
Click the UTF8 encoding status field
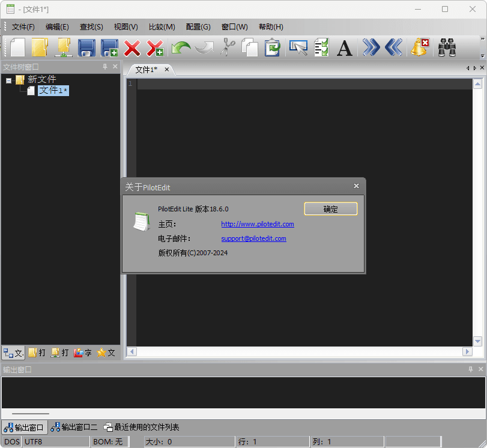pos(56,441)
